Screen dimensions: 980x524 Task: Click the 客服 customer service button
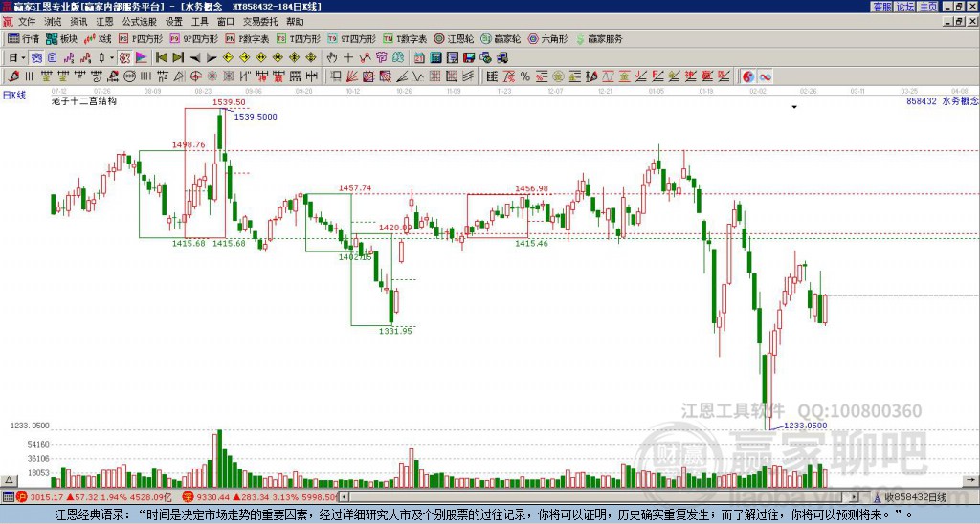(x=882, y=7)
